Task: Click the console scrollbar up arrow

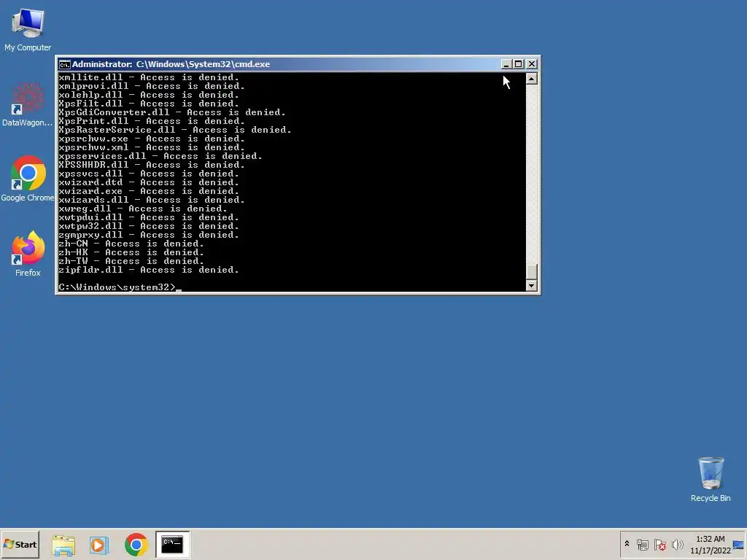Action: pyautogui.click(x=532, y=79)
